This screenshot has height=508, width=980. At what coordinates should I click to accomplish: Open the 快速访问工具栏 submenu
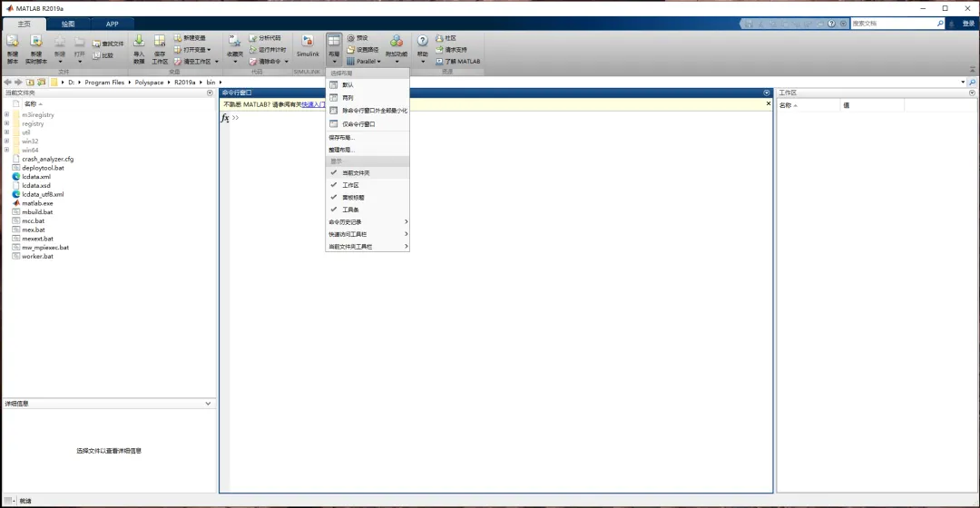(367, 234)
